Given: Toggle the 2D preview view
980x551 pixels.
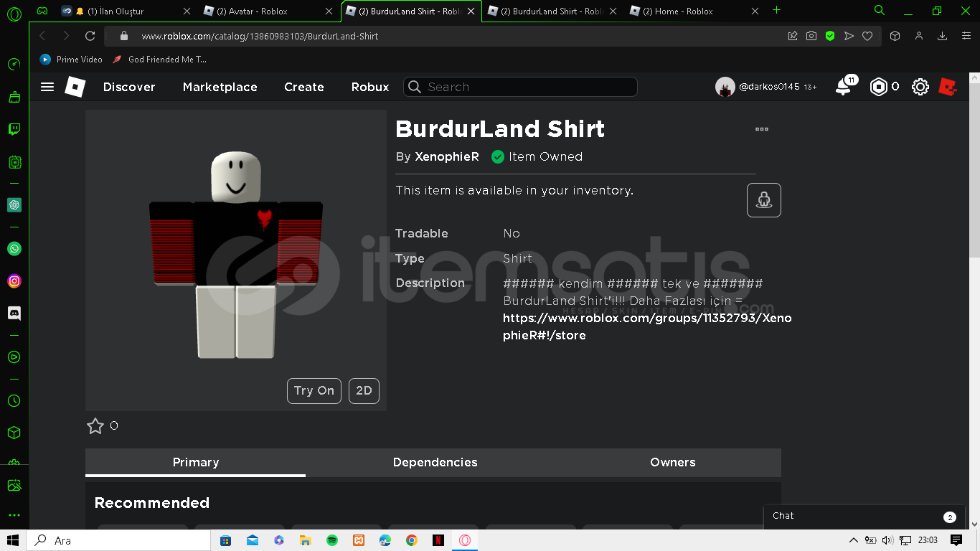Looking at the screenshot, I should (x=364, y=390).
